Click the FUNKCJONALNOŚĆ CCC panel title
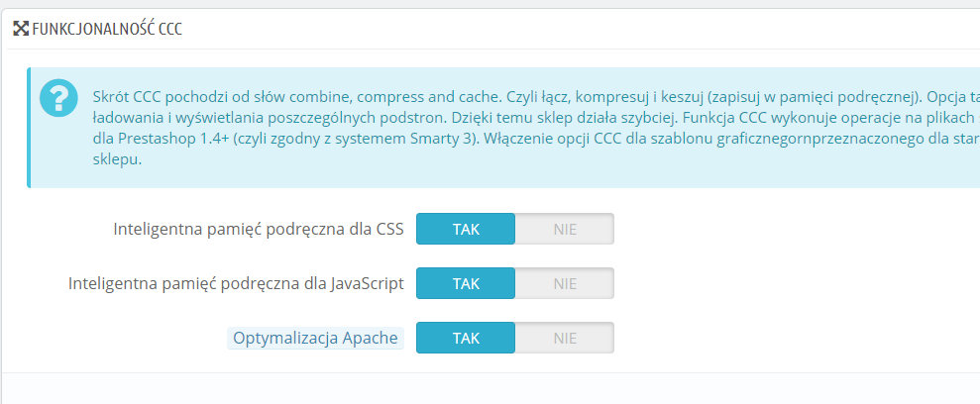The image size is (980, 404). click(107, 29)
